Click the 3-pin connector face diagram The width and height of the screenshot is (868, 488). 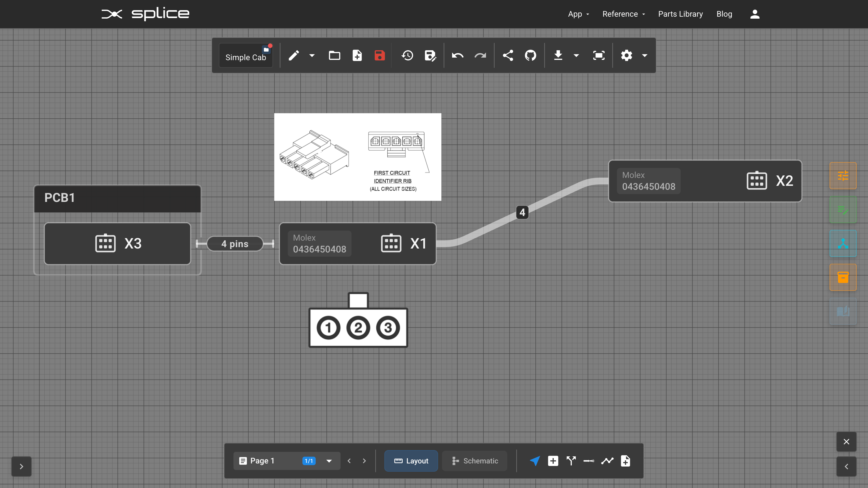point(358,320)
